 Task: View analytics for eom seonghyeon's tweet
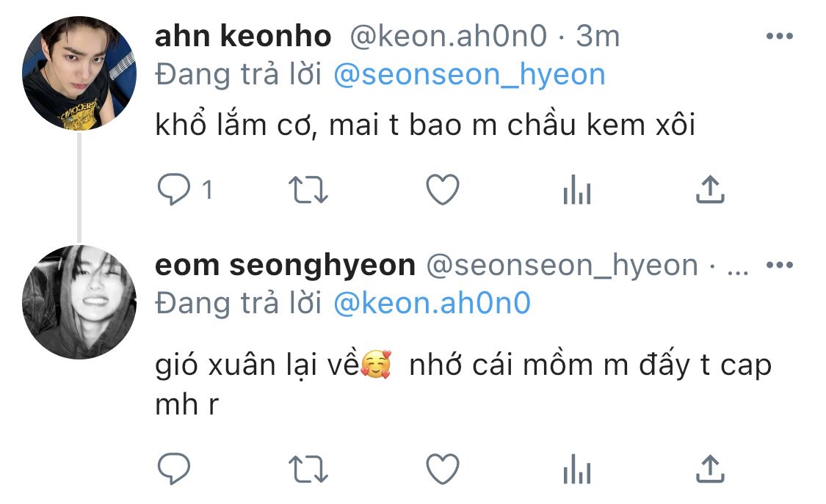576,469
